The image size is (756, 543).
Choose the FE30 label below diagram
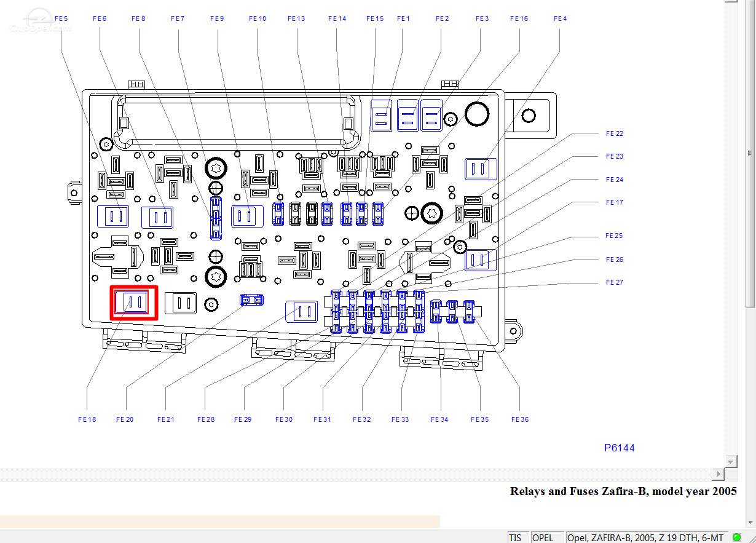[284, 419]
